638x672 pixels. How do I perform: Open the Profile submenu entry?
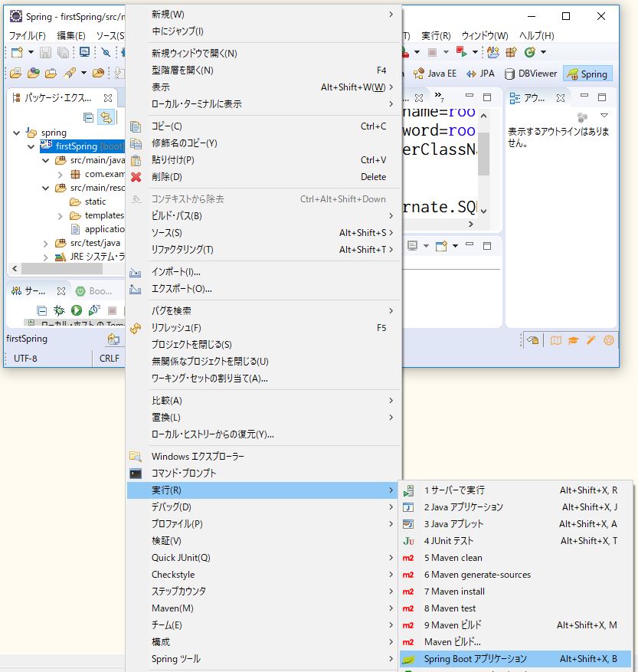point(263,523)
